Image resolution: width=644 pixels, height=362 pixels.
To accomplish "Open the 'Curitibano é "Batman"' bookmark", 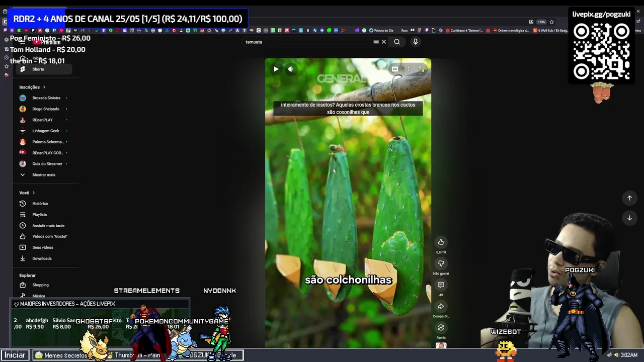I will (x=464, y=30).
